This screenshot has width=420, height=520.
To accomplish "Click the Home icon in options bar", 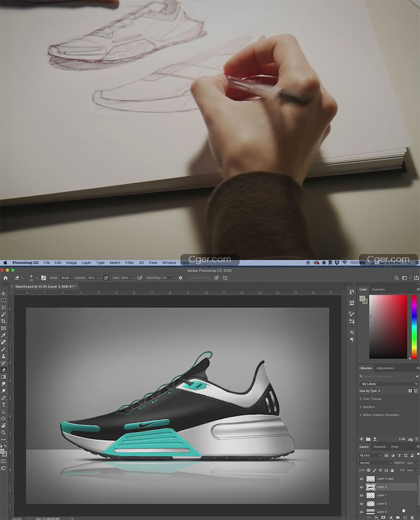I will [x=5, y=278].
